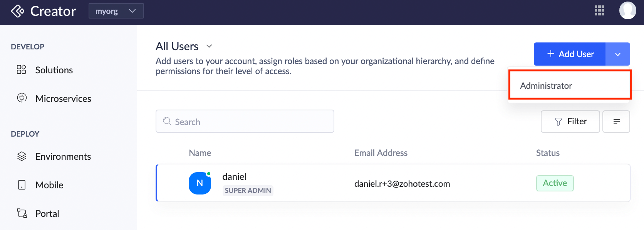Open the Filter button
Screen dimensions: 644x230
tap(570, 122)
